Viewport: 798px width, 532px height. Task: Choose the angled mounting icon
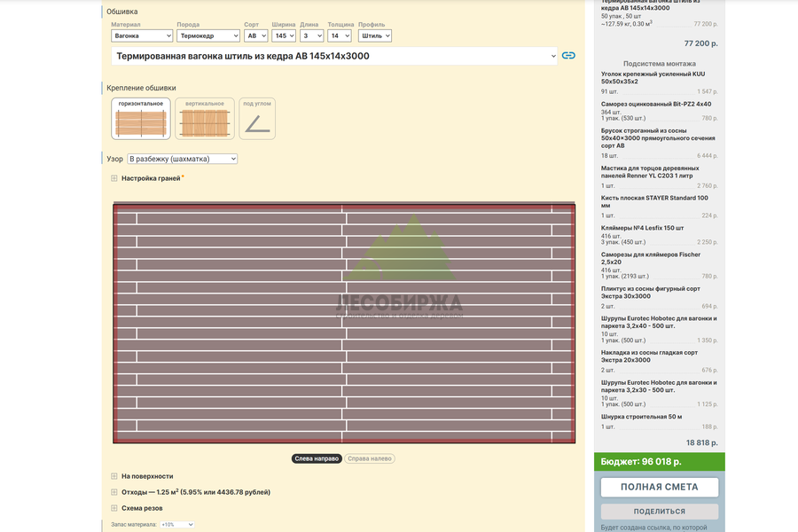pyautogui.click(x=257, y=119)
